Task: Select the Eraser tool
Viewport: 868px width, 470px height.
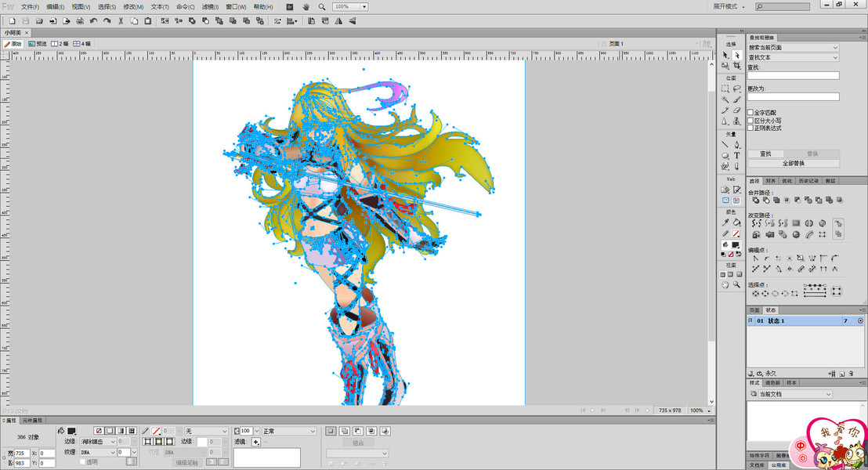Action: (x=737, y=110)
